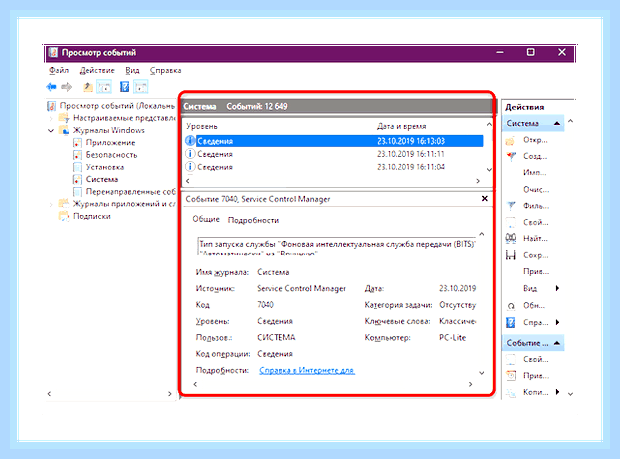This screenshot has height=459, width=620.
Task: Click the Уровень column header
Action: click(x=202, y=127)
